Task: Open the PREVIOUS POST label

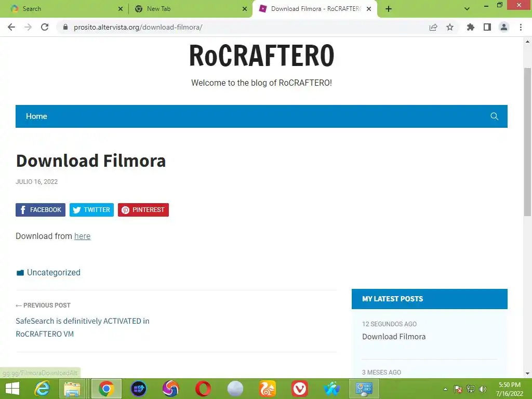Action: [43, 305]
